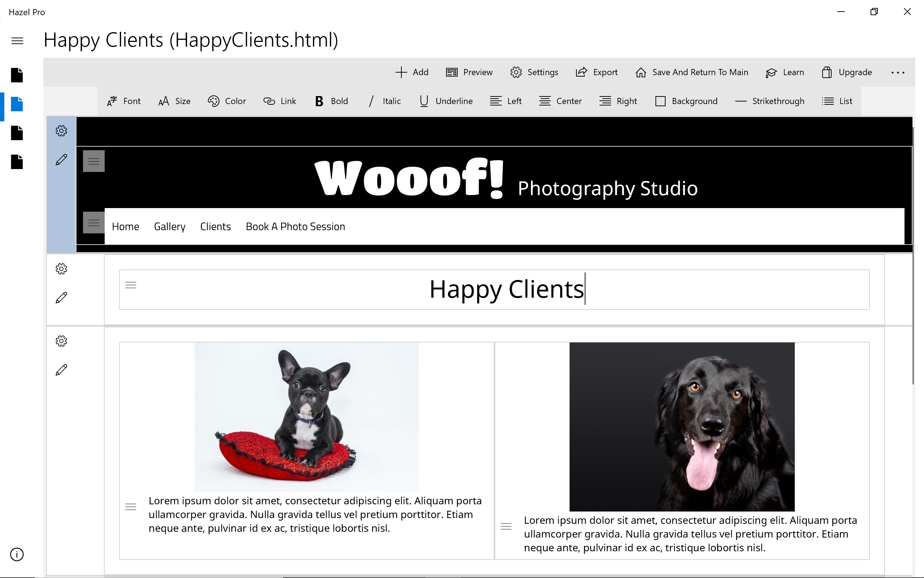Select the first page icon in sidebar
The height and width of the screenshot is (578, 924).
coord(17,75)
